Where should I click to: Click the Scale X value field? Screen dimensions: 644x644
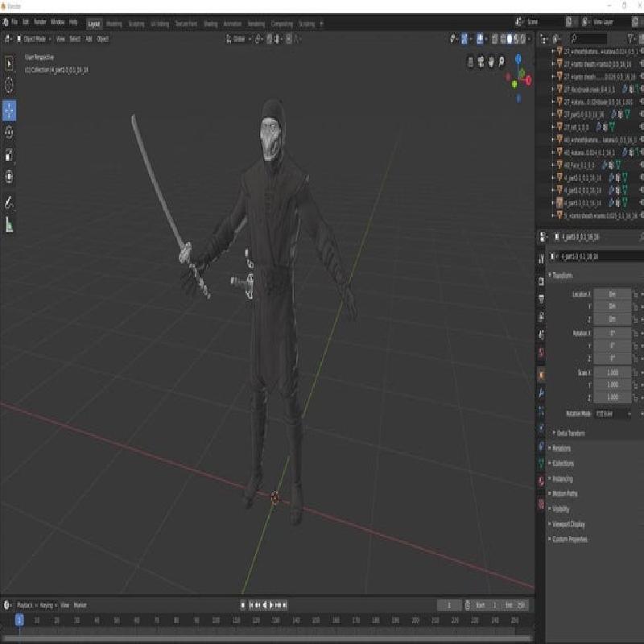[x=612, y=373]
